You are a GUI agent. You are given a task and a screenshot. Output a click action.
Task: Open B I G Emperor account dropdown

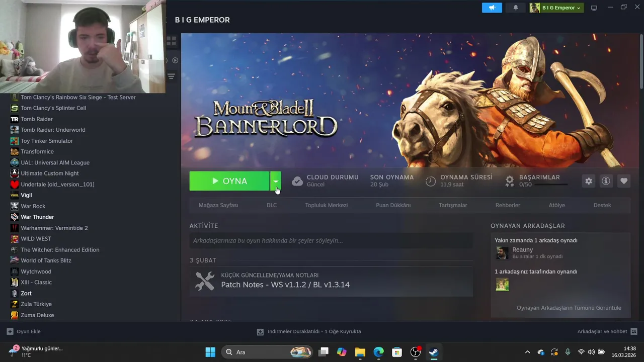coord(556,8)
